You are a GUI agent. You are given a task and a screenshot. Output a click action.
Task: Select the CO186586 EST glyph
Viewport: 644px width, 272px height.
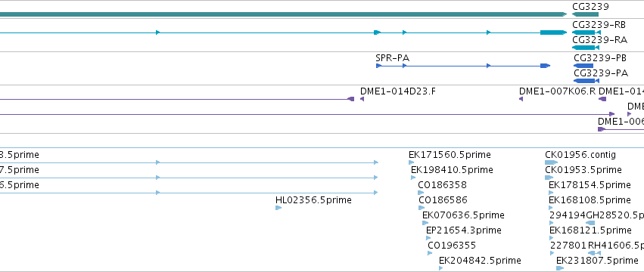pyautogui.click(x=422, y=208)
